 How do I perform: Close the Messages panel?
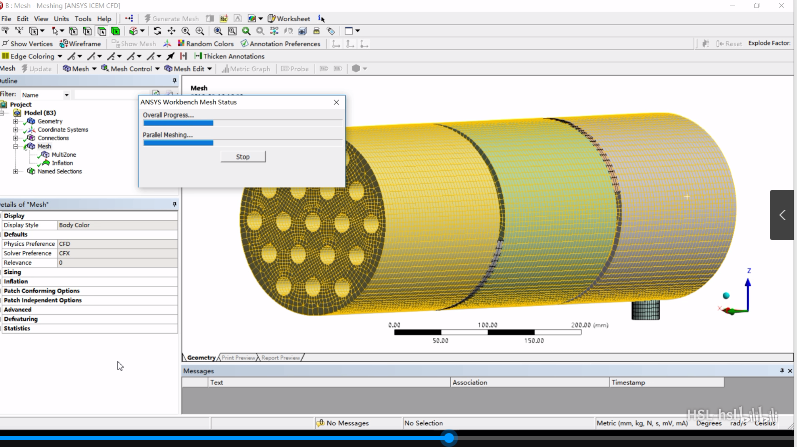coord(790,371)
